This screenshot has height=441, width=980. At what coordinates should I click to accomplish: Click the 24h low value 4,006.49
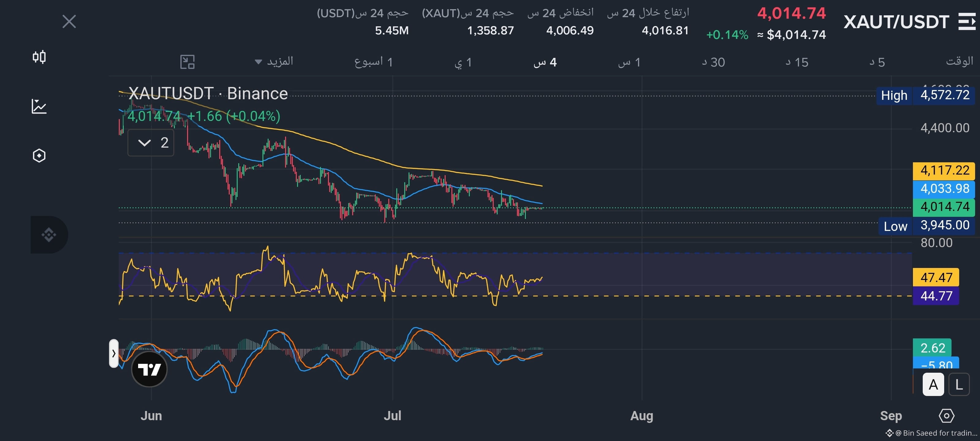(x=570, y=30)
